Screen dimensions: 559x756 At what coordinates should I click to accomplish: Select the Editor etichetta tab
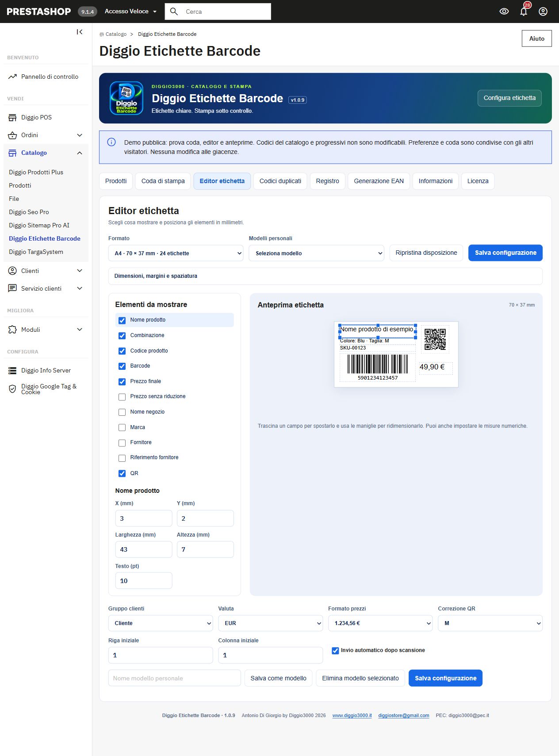[222, 181]
